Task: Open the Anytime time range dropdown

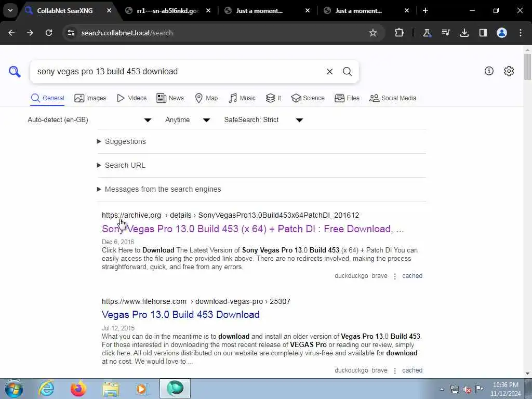Action: [188, 120]
